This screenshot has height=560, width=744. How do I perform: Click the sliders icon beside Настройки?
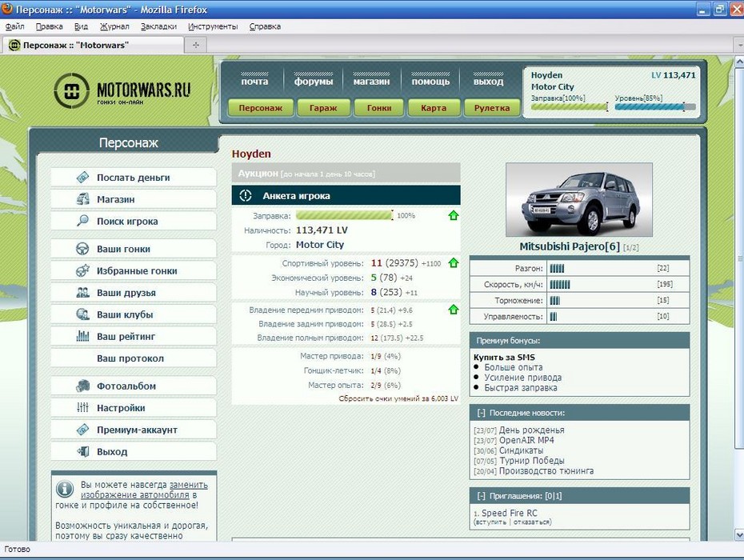point(82,407)
